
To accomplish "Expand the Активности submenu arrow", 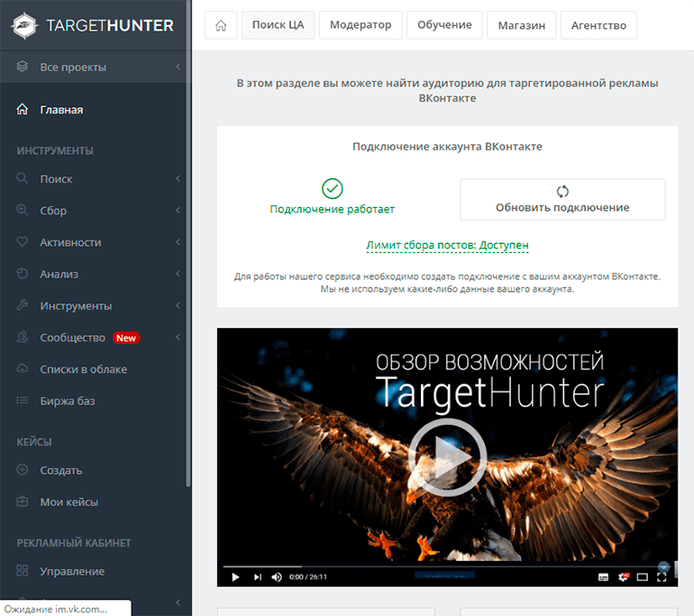I will click(x=178, y=242).
